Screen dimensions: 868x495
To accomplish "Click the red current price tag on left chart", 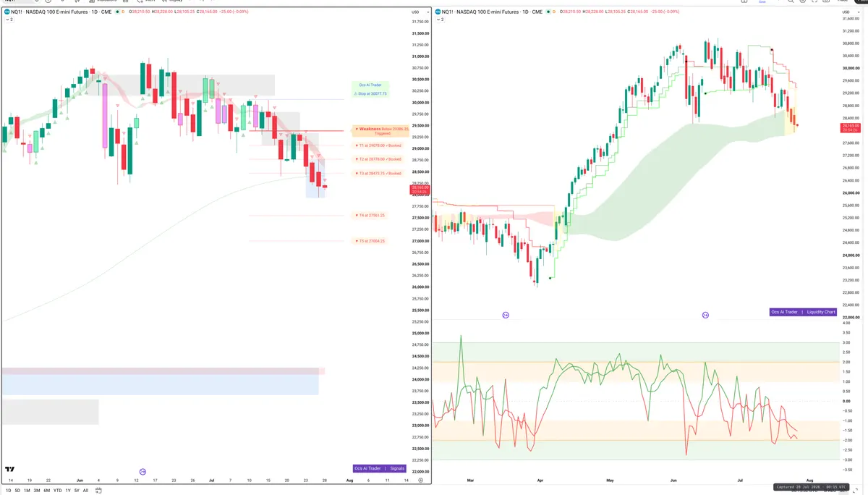I will (x=420, y=188).
